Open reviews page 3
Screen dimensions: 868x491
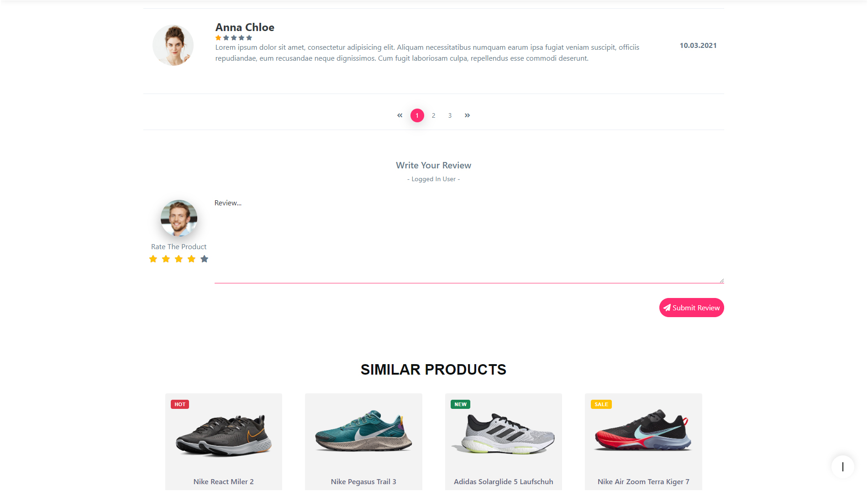[450, 115]
